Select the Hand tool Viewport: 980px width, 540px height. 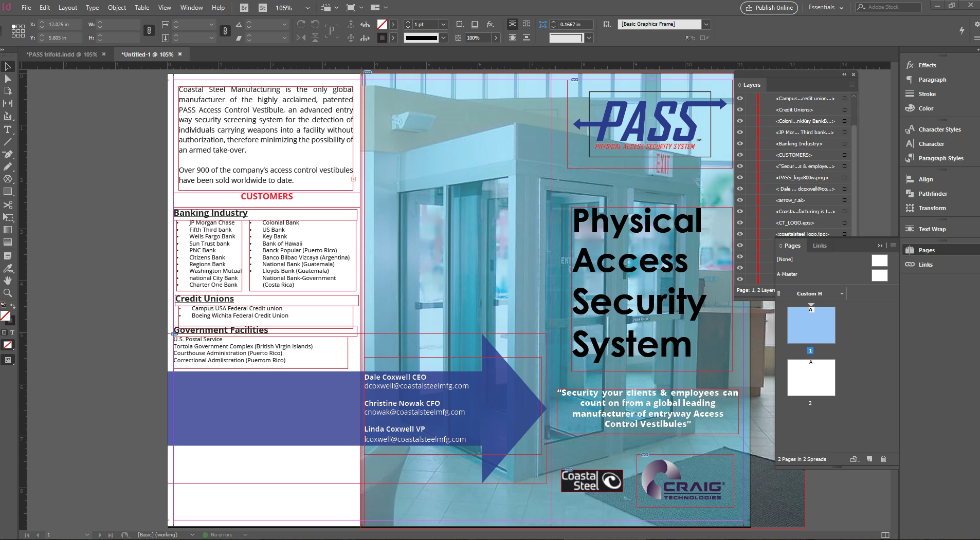click(x=8, y=281)
